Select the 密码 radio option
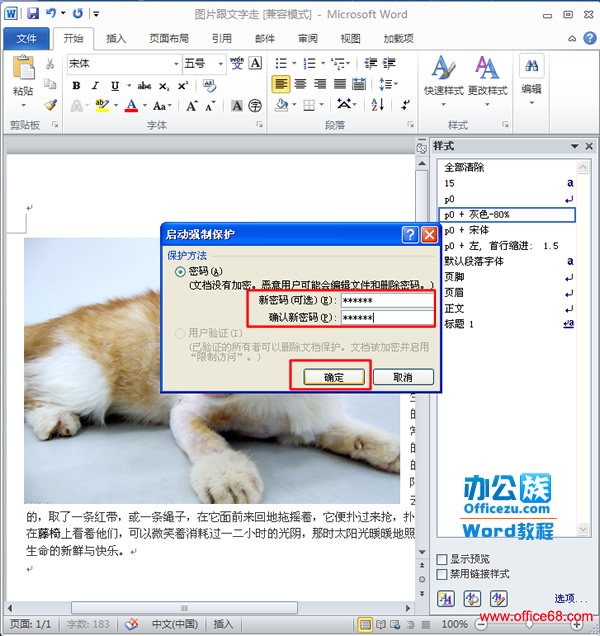The image size is (600, 636). click(180, 271)
